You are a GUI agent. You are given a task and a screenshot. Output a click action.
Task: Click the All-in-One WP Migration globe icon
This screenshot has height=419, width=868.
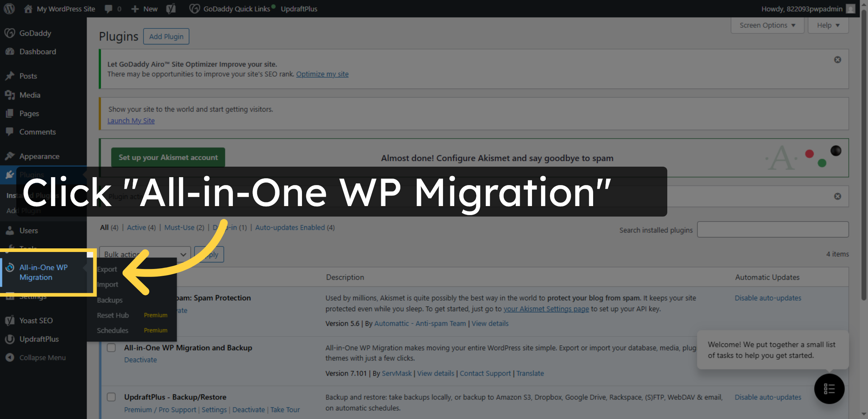(9, 268)
